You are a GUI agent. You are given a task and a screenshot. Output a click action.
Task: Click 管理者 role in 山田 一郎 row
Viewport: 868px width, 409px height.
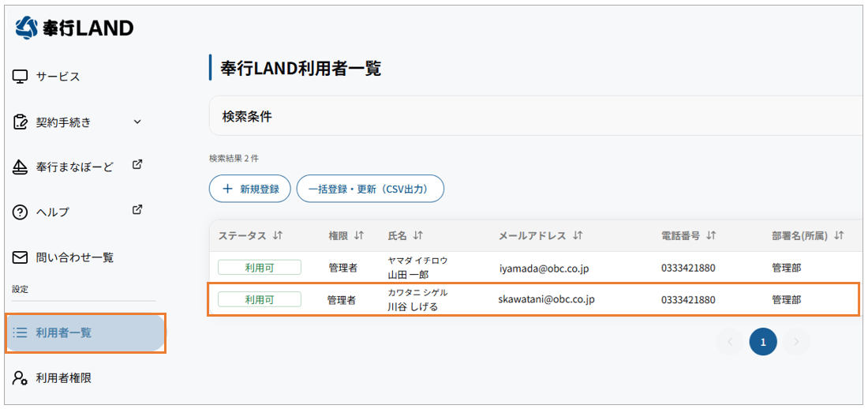(x=343, y=268)
